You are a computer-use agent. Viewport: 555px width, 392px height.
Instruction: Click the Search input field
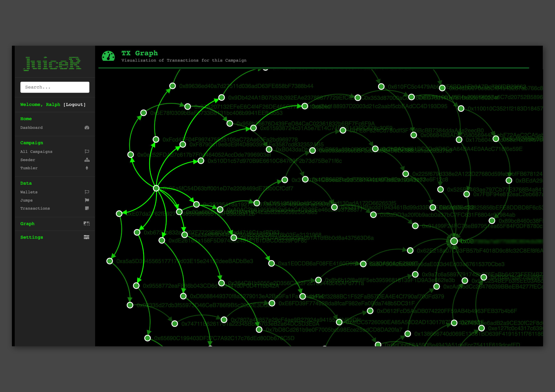pyautogui.click(x=55, y=87)
